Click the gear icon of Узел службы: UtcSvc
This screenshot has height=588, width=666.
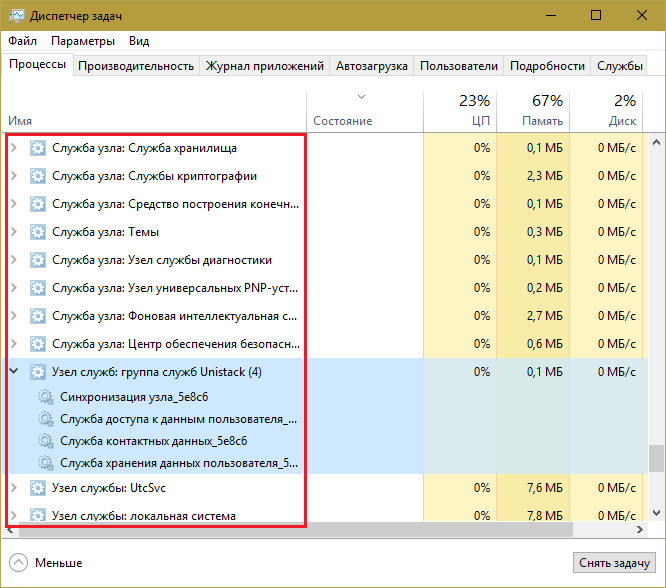pyautogui.click(x=38, y=488)
